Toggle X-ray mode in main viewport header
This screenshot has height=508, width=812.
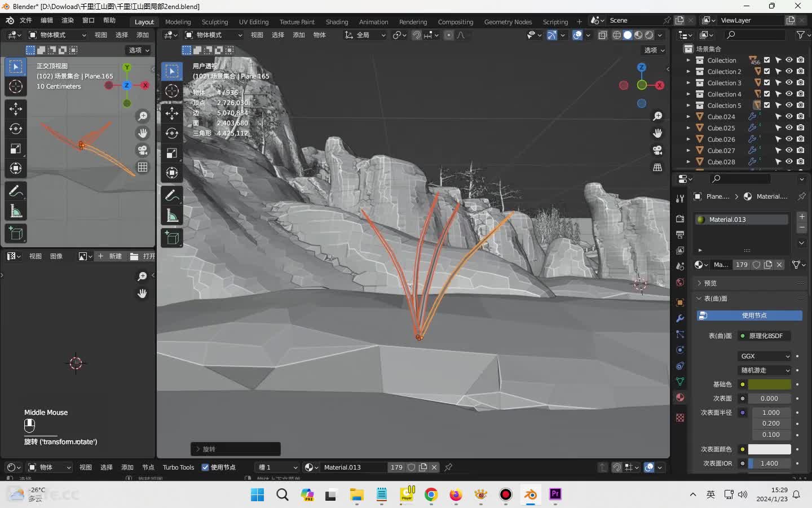[603, 35]
